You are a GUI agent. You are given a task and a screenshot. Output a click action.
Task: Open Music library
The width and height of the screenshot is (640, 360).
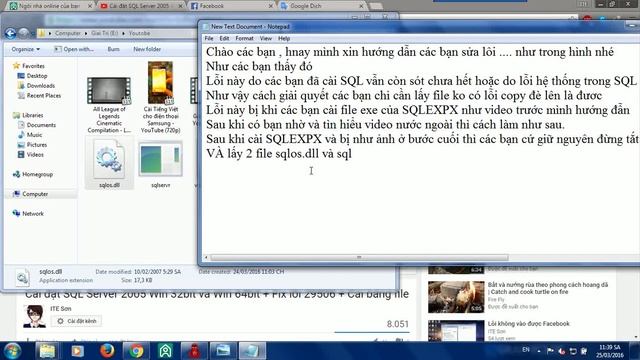pos(30,135)
